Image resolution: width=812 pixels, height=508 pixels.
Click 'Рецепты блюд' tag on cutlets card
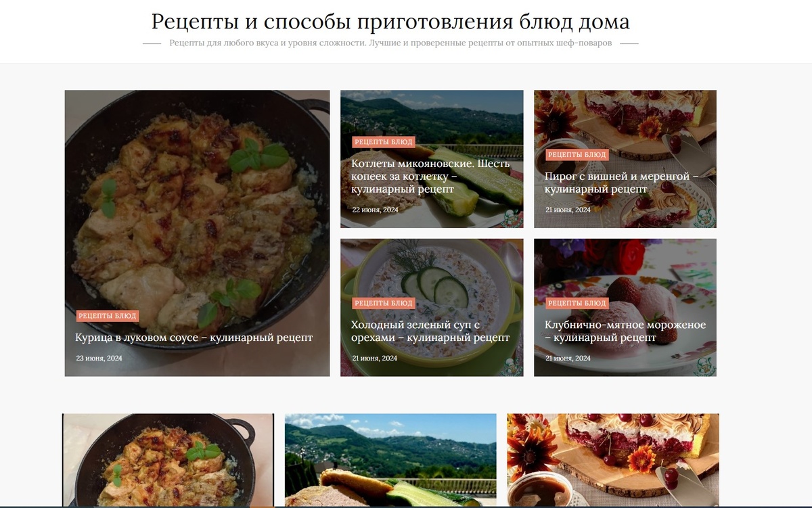(384, 142)
